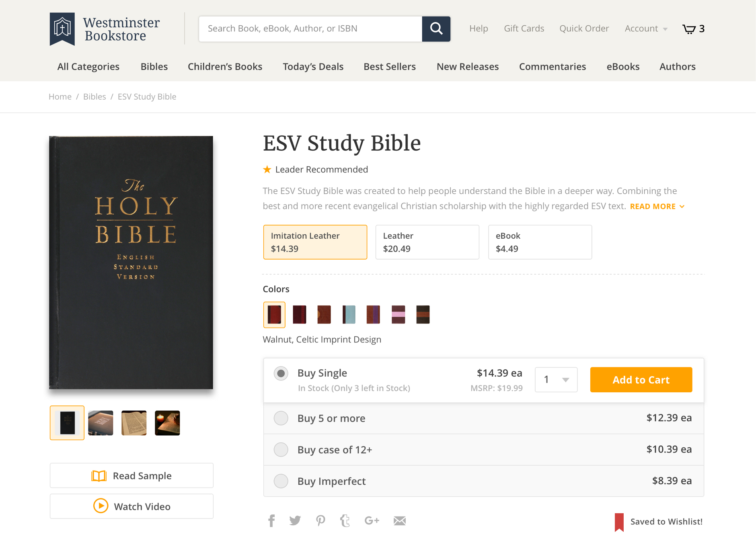The image size is (756, 545).
Task: Send product by email envelope icon
Action: (x=399, y=520)
